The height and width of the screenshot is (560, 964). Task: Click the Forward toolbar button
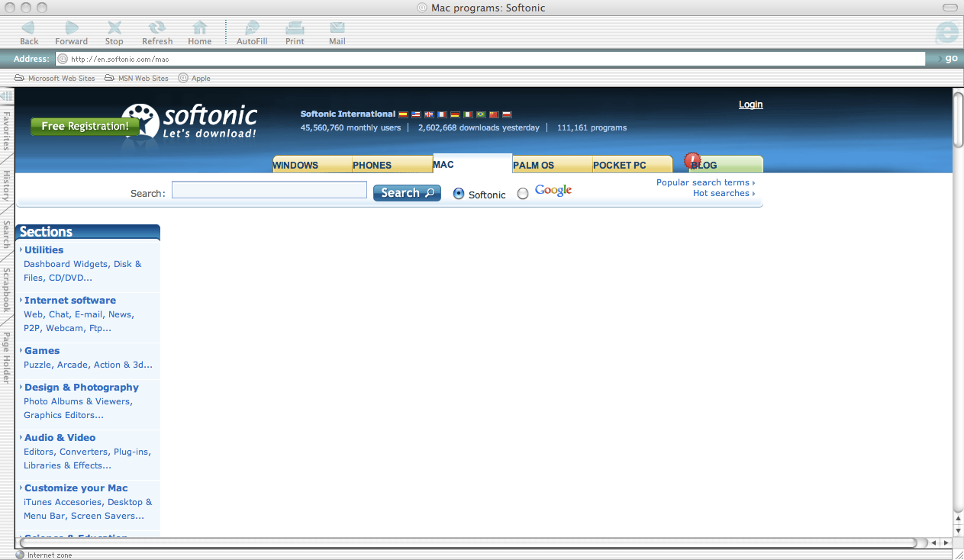click(x=72, y=33)
